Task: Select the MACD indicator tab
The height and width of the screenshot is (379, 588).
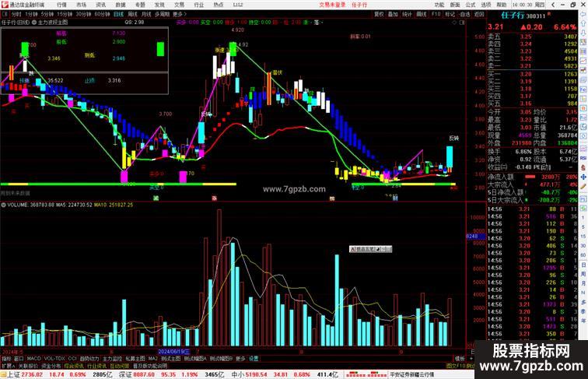Action: click(x=33, y=359)
